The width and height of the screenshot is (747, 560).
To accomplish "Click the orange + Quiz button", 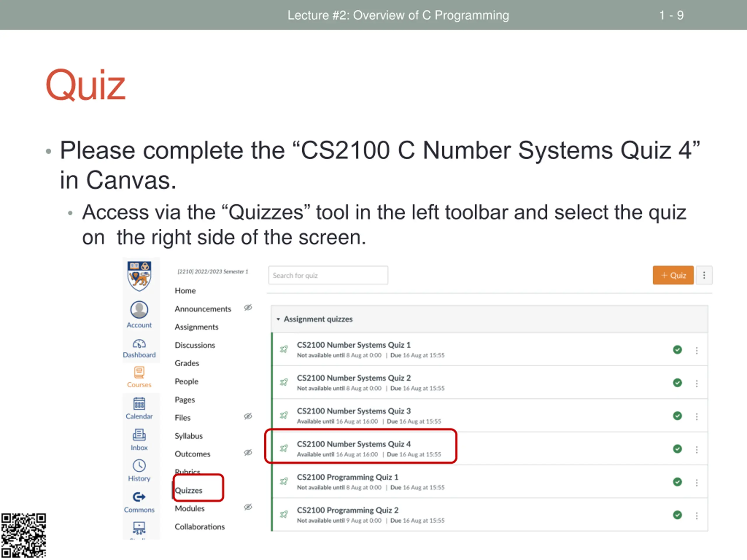I will 673,275.
